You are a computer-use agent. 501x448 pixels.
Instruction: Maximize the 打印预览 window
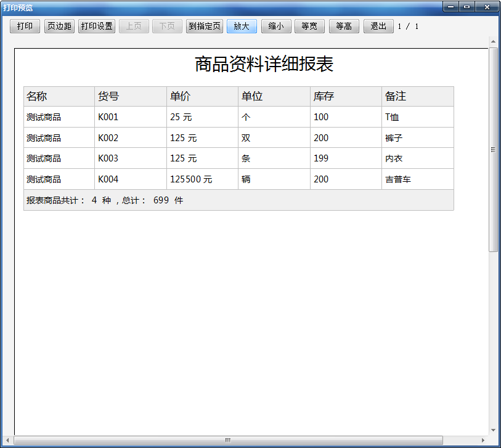tap(467, 7)
